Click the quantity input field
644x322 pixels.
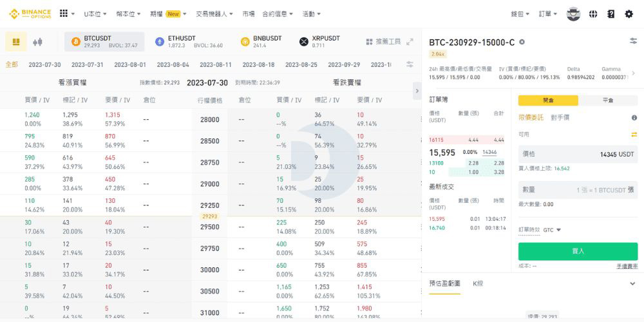578,190
